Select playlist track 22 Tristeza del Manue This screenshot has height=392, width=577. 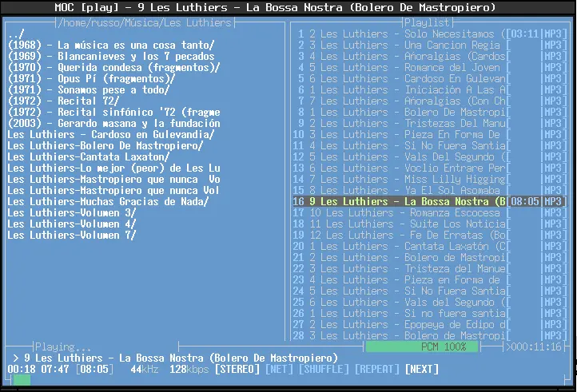[429, 268]
